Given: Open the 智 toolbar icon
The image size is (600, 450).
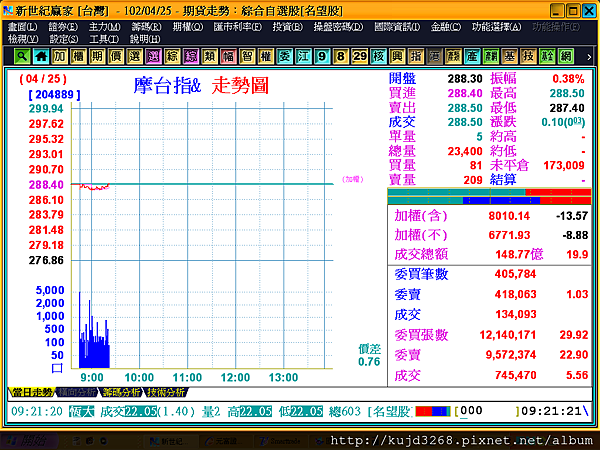Looking at the screenshot, I should coord(247,57).
